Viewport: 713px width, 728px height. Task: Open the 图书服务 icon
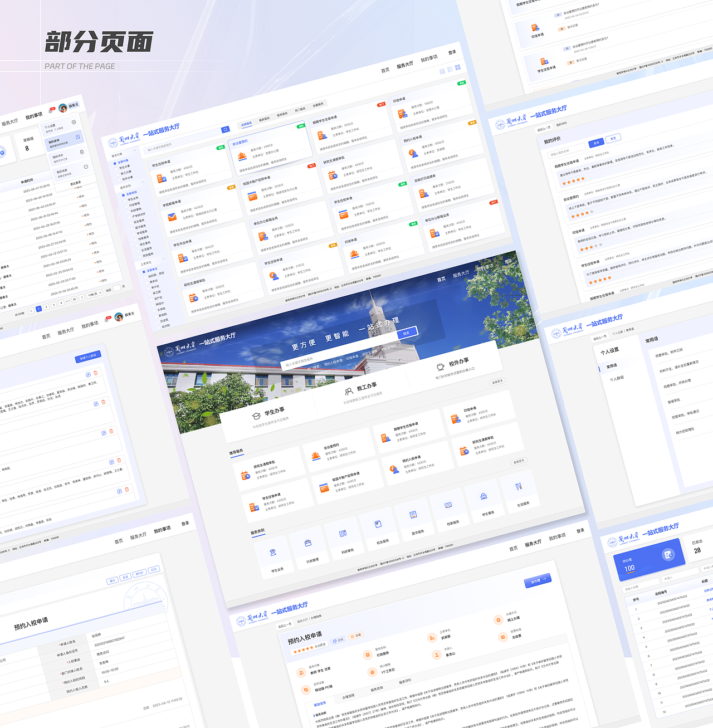(x=413, y=514)
